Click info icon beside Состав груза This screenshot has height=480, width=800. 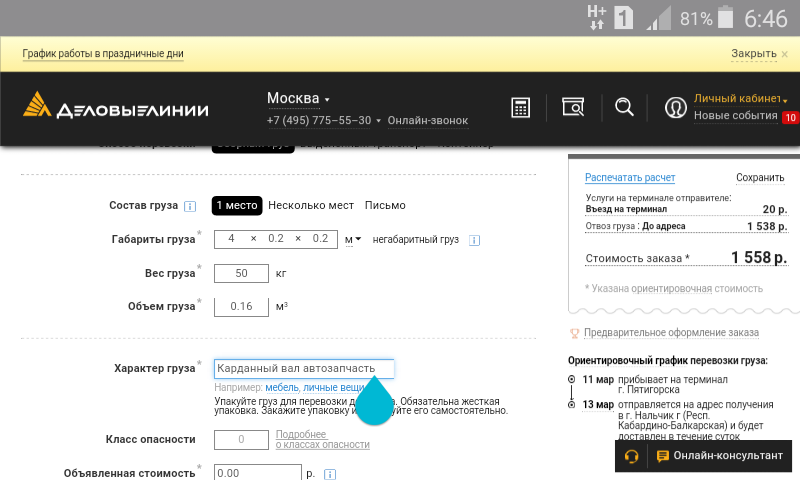click(x=189, y=206)
